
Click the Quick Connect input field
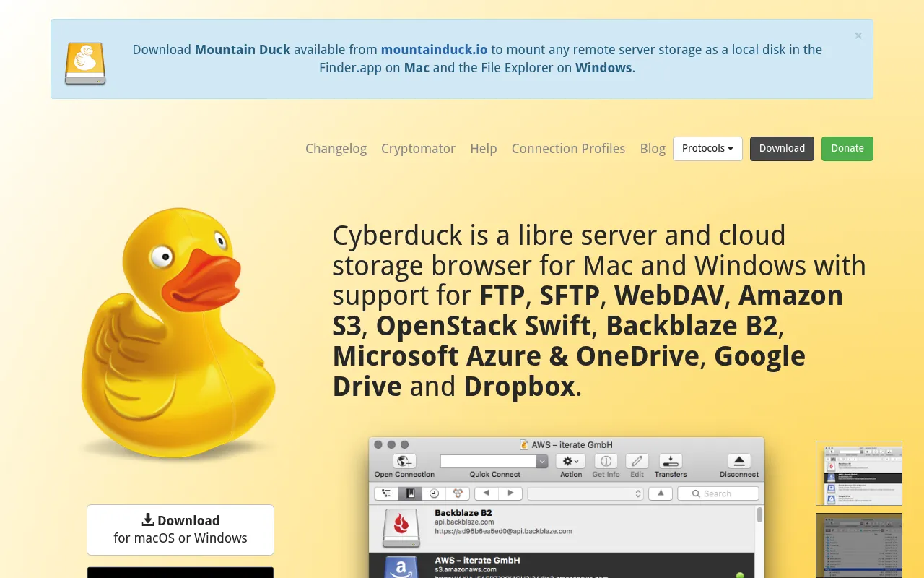pos(488,461)
